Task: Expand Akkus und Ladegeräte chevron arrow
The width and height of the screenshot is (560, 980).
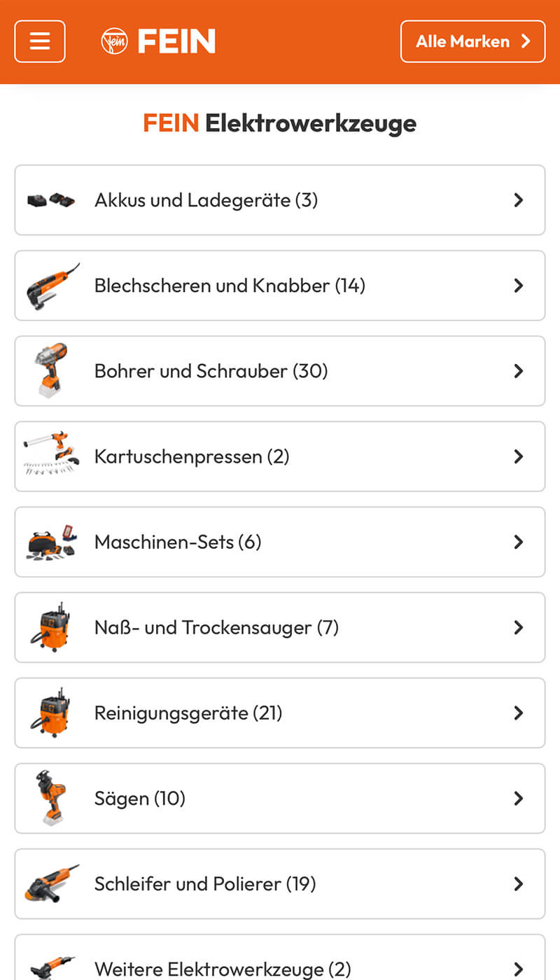Action: tap(518, 200)
